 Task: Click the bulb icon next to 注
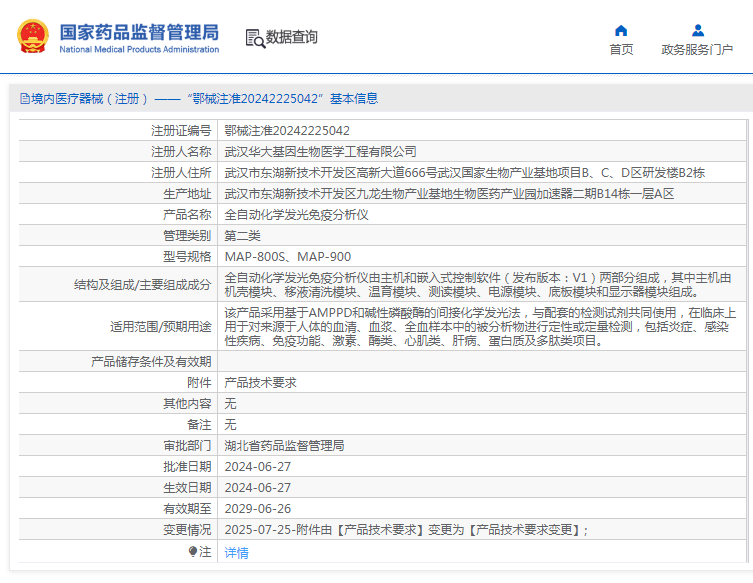coord(193,551)
